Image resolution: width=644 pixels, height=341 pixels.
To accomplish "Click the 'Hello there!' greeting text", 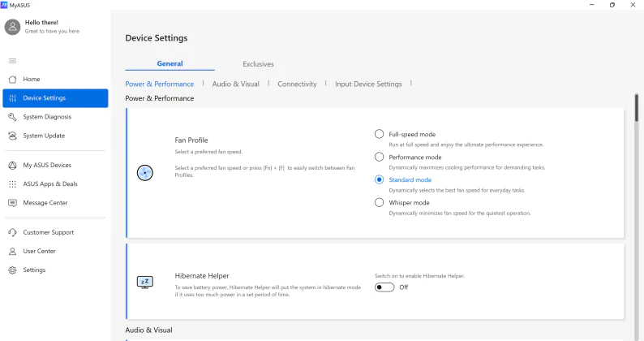I will (41, 22).
